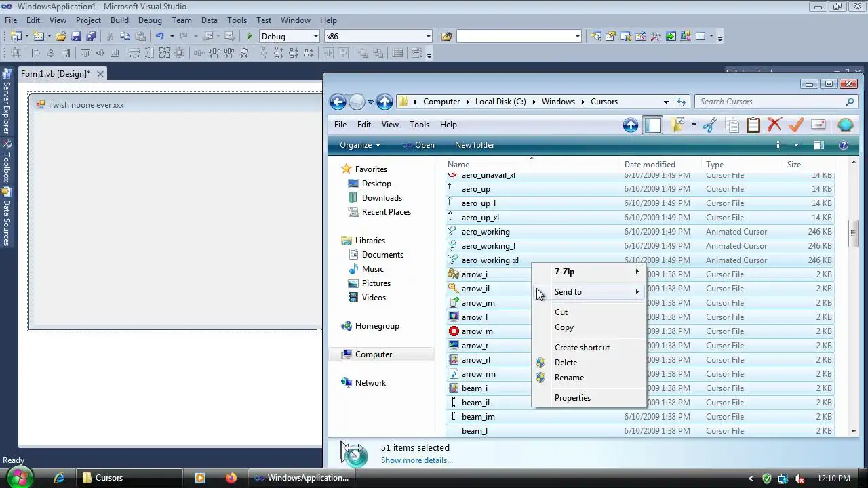The width and height of the screenshot is (868, 488).
Task: Click the Align to Grid layout icon
Action: (16, 53)
